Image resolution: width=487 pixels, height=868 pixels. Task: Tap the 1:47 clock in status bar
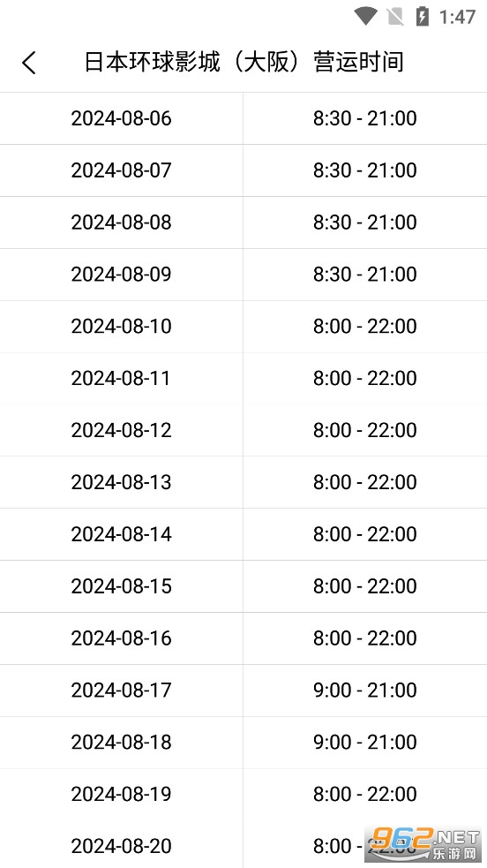coord(457,17)
